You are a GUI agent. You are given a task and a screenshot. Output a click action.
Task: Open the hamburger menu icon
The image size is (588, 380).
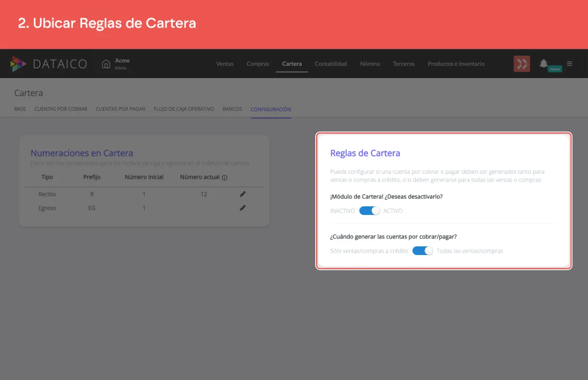[570, 64]
